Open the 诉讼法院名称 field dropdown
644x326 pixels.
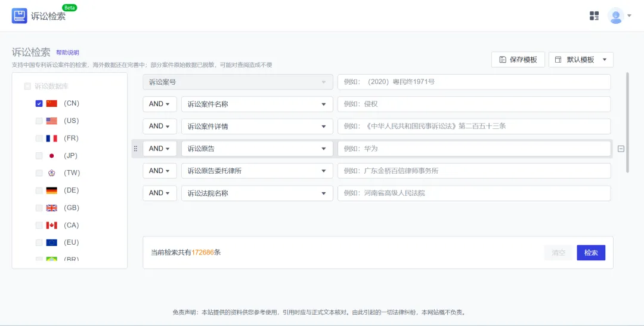[x=257, y=193]
